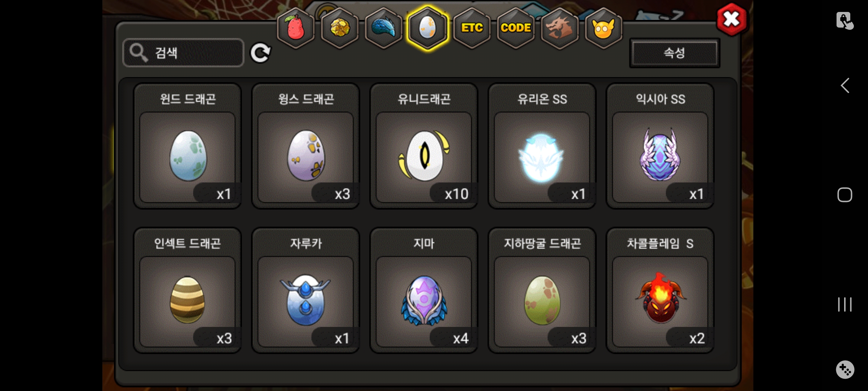The height and width of the screenshot is (391, 868).
Task: Open the game tools gamepad icon
Action: click(845, 370)
